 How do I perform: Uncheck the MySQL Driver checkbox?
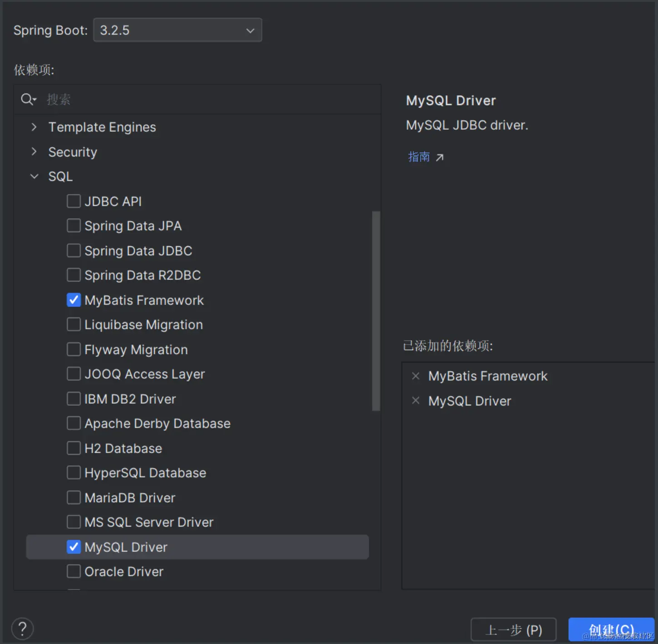pyautogui.click(x=74, y=547)
